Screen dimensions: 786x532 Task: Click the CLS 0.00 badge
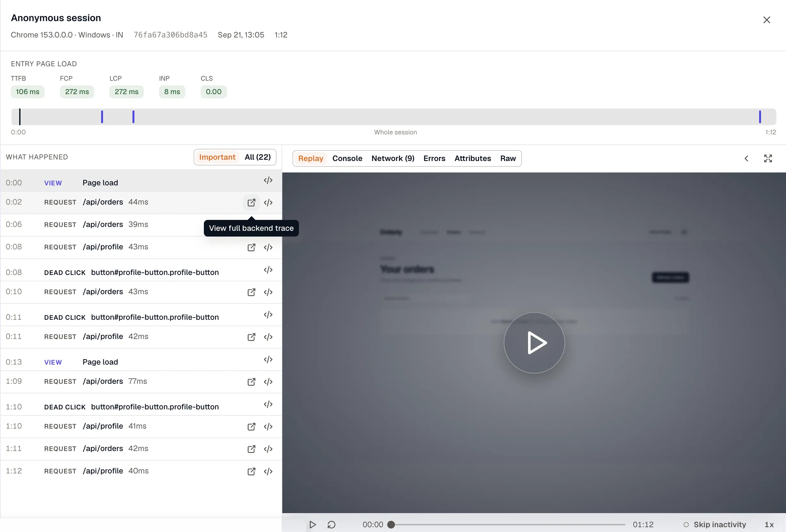213,92
